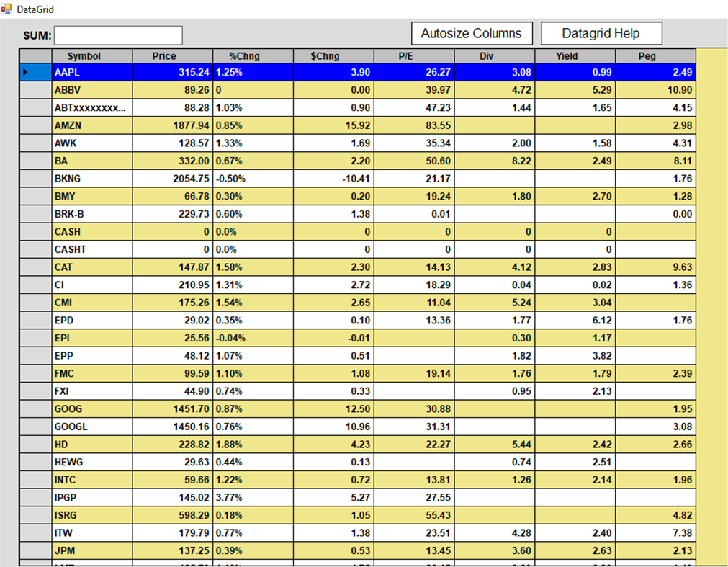Select the AAPL symbol cell
728x567 pixels.
[x=92, y=72]
